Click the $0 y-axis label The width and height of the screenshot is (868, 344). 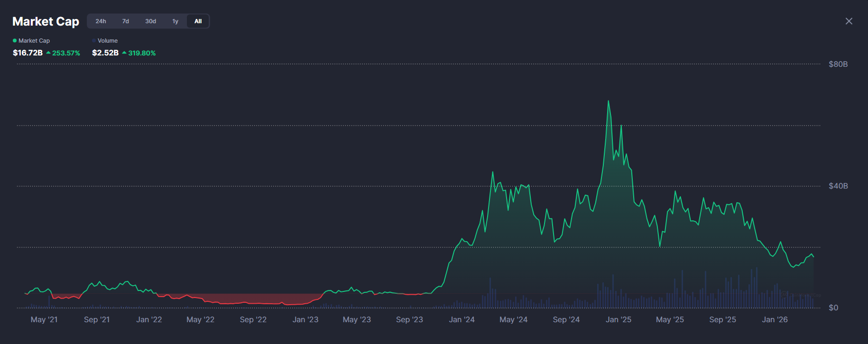click(x=833, y=308)
